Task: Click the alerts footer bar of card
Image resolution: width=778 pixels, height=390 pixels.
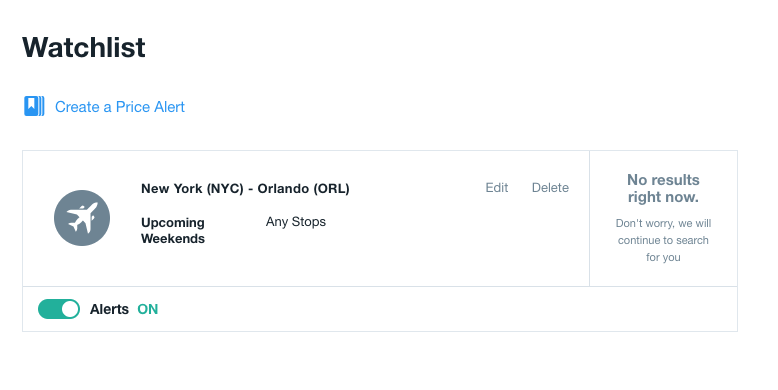Action: [380, 309]
